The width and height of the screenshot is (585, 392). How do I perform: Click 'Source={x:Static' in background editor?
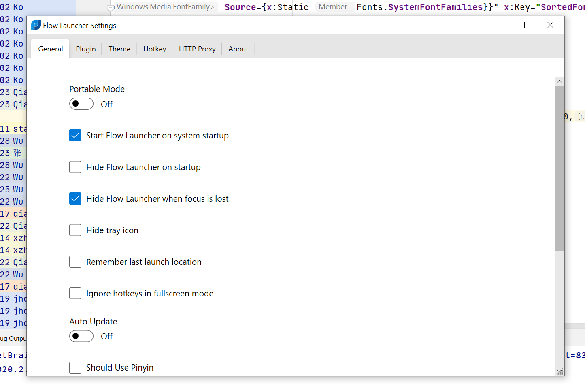pos(267,7)
